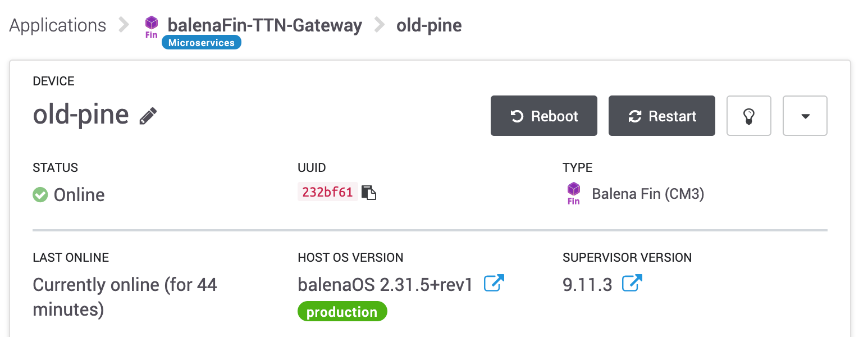Open the host OS version external link icon

pyautogui.click(x=494, y=283)
